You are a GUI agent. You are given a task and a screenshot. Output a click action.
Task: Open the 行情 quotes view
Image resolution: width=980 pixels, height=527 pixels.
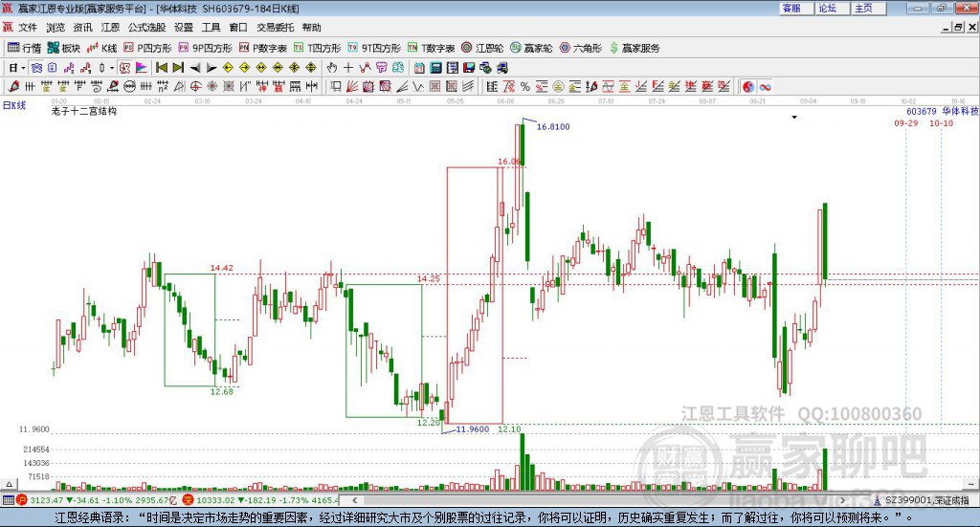point(24,48)
